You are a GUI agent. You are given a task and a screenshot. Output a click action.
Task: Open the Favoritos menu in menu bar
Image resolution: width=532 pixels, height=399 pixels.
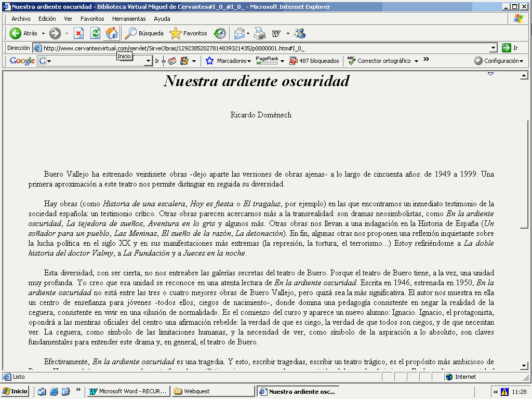click(92, 19)
